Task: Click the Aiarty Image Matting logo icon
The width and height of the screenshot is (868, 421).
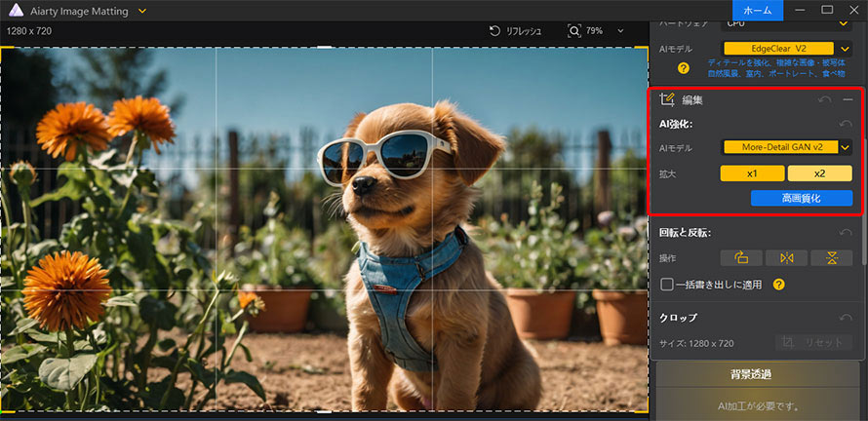Action: (16, 11)
